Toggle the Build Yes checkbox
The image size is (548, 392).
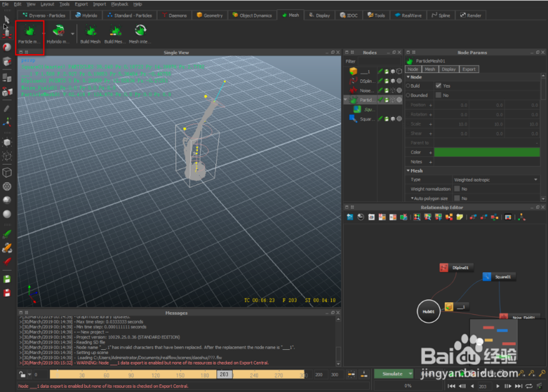439,86
